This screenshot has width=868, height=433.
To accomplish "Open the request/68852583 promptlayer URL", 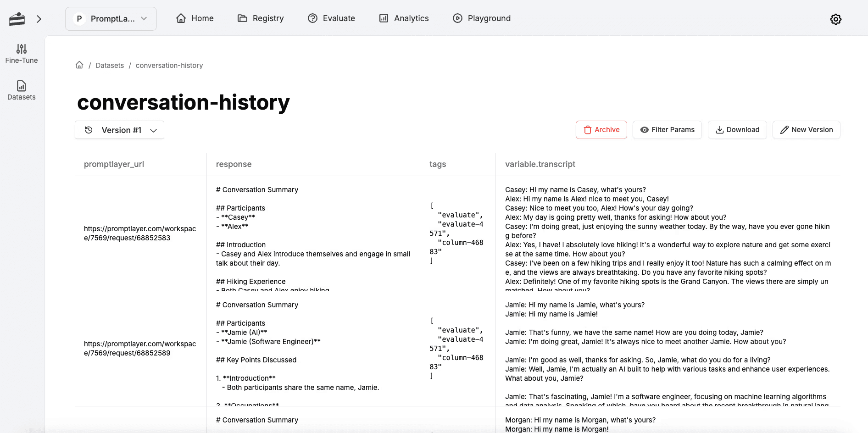I will (140, 233).
